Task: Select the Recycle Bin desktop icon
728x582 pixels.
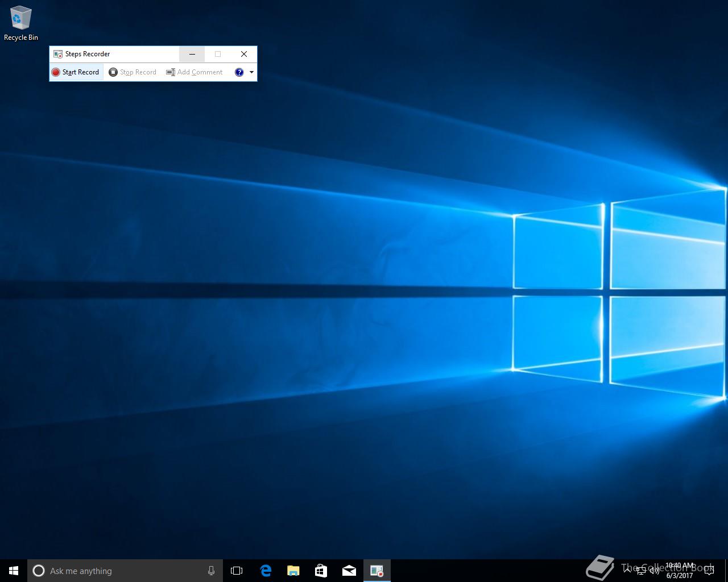Action: pos(21,24)
